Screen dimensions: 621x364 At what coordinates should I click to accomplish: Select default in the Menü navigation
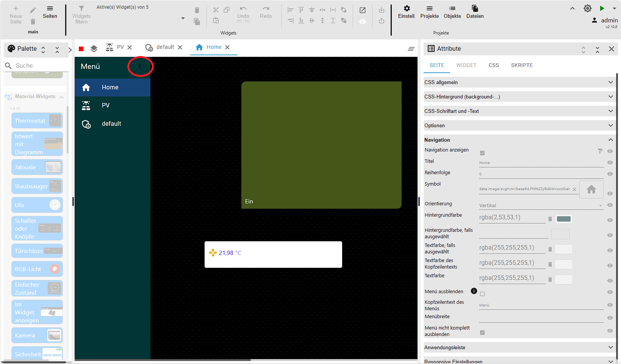(x=113, y=123)
